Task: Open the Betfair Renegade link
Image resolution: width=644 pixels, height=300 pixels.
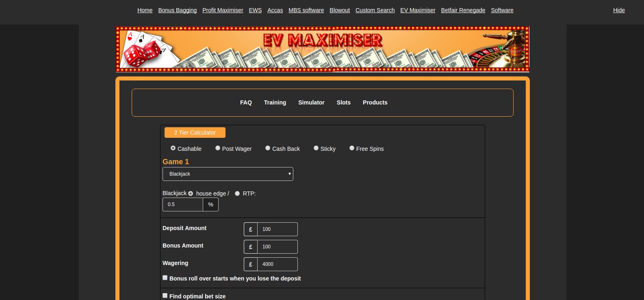Action: pos(463,10)
